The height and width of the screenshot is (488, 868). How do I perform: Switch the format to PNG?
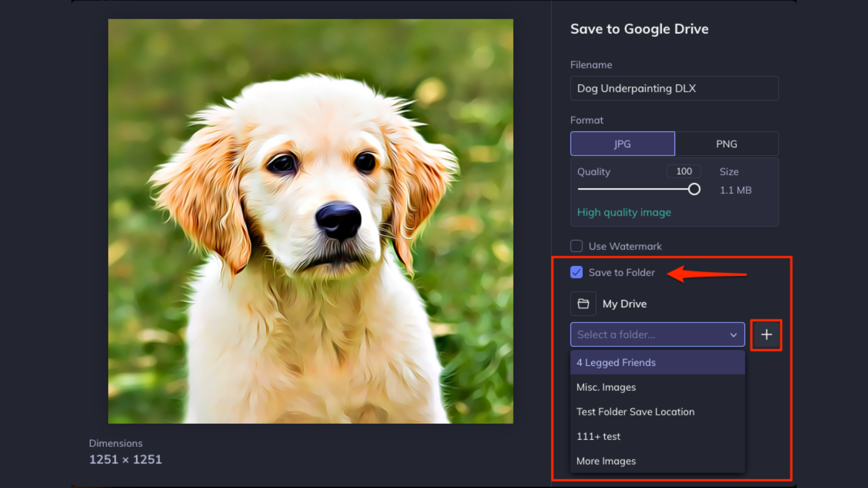[x=726, y=144]
